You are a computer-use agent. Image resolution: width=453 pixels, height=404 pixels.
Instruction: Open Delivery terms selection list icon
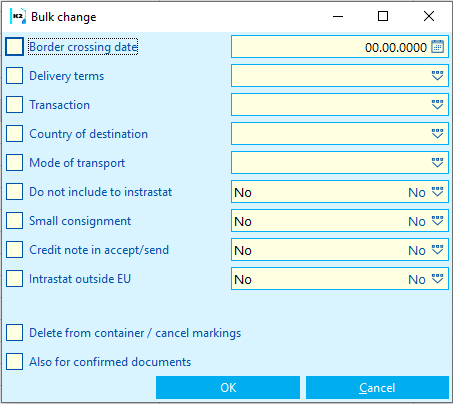[x=437, y=76]
